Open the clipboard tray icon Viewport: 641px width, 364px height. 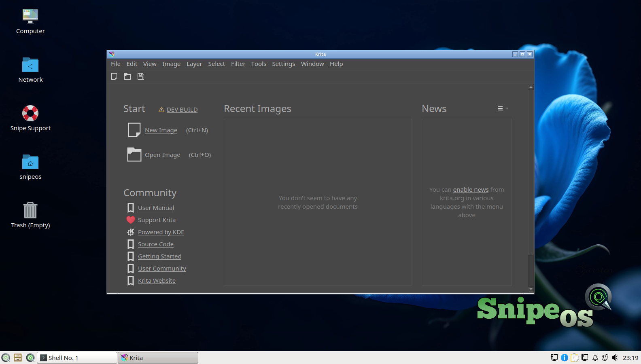pyautogui.click(x=575, y=358)
